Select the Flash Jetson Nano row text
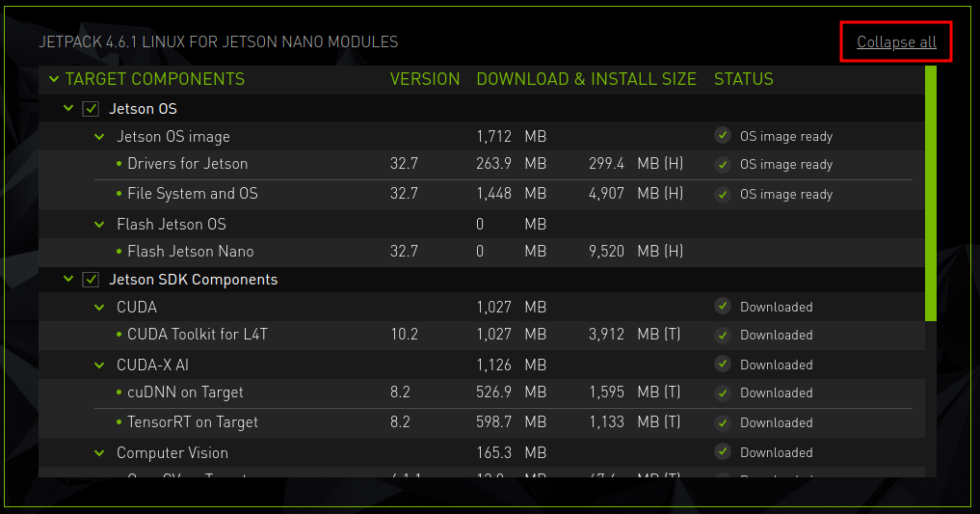 (x=191, y=252)
